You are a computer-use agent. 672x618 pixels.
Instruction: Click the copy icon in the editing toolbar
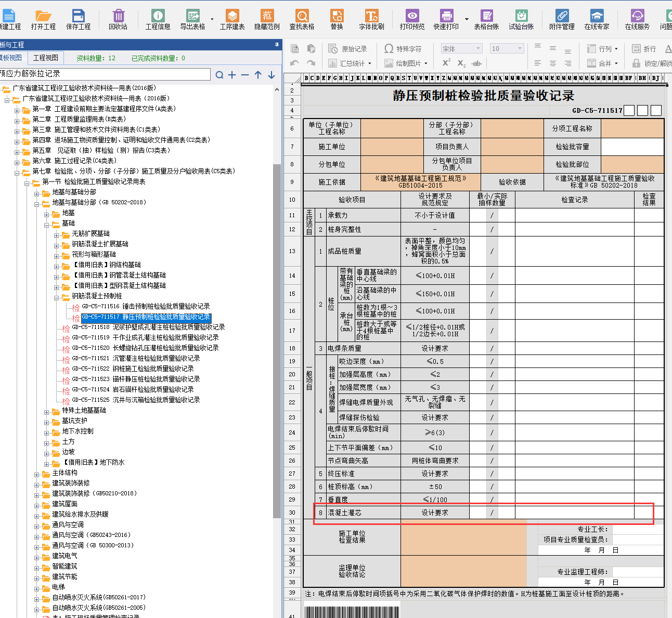tap(295, 49)
